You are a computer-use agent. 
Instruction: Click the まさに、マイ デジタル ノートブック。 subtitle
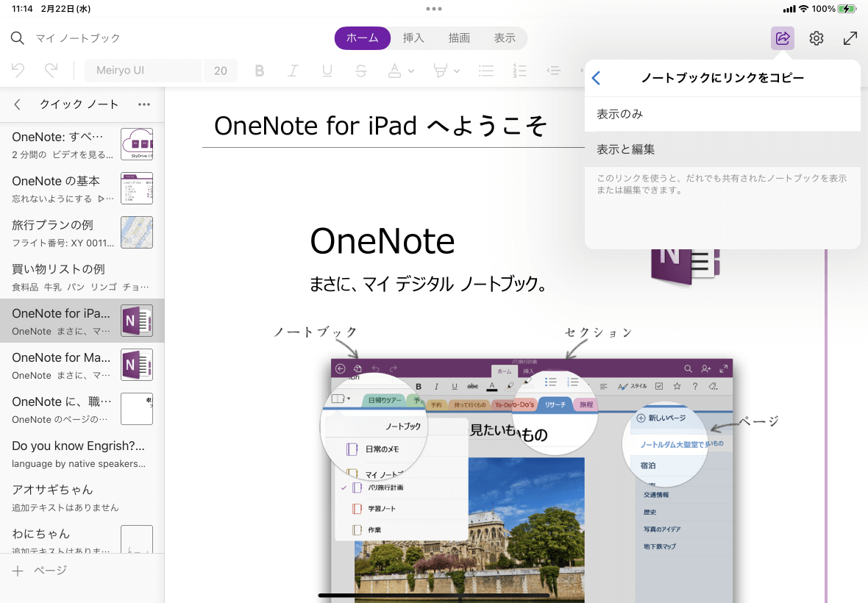(x=429, y=285)
